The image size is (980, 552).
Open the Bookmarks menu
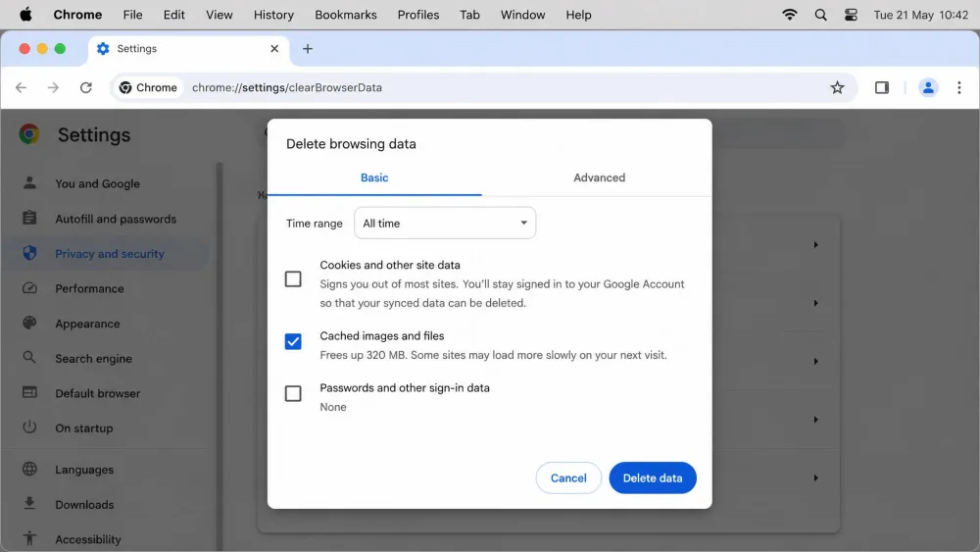346,15
